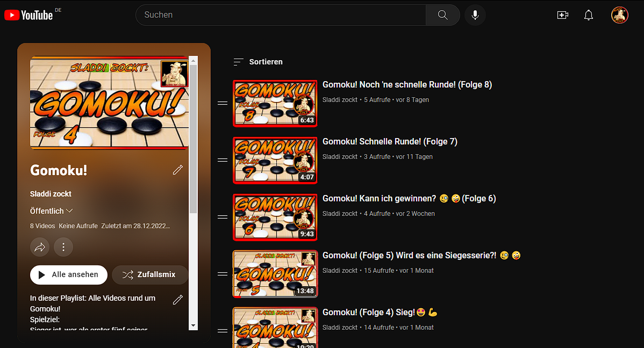Viewport: 644px width, 348px height.
Task: Open the Sortieren sort menu
Action: click(258, 62)
